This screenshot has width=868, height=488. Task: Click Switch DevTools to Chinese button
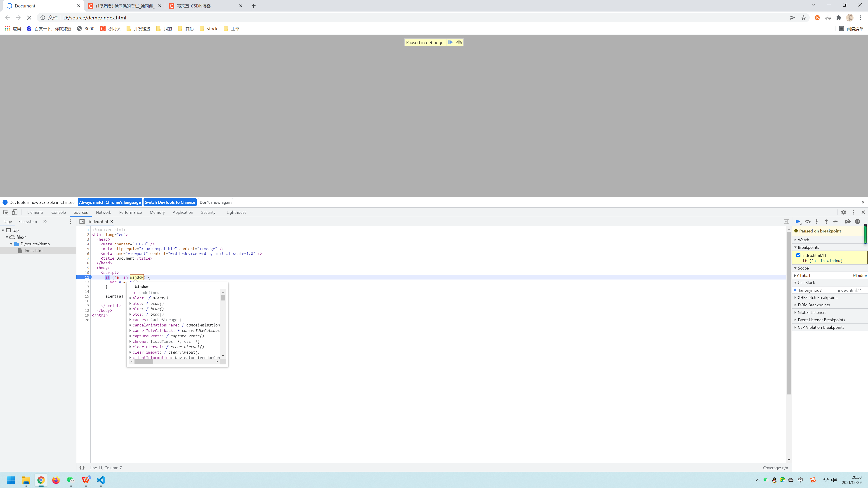click(170, 202)
